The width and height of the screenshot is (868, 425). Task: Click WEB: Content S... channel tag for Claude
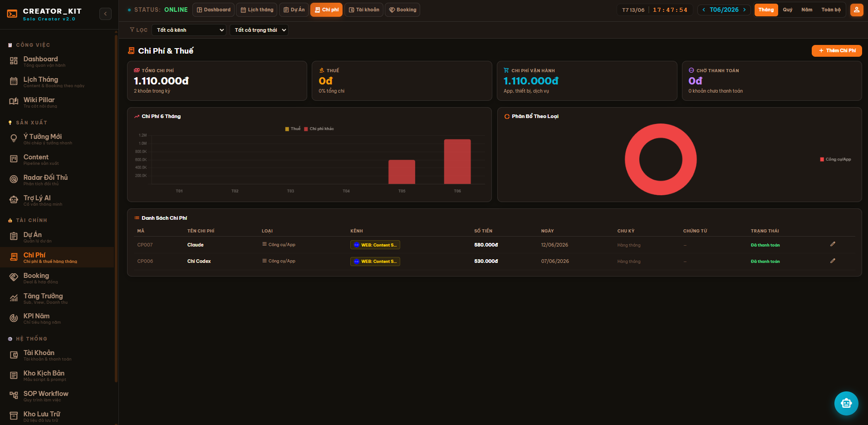click(375, 245)
